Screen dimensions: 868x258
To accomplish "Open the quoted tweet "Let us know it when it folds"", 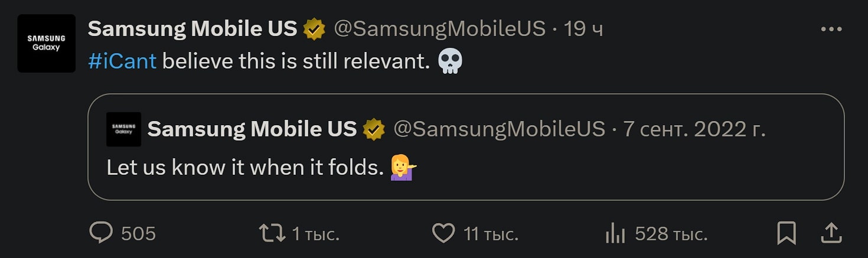I will point(243,168).
